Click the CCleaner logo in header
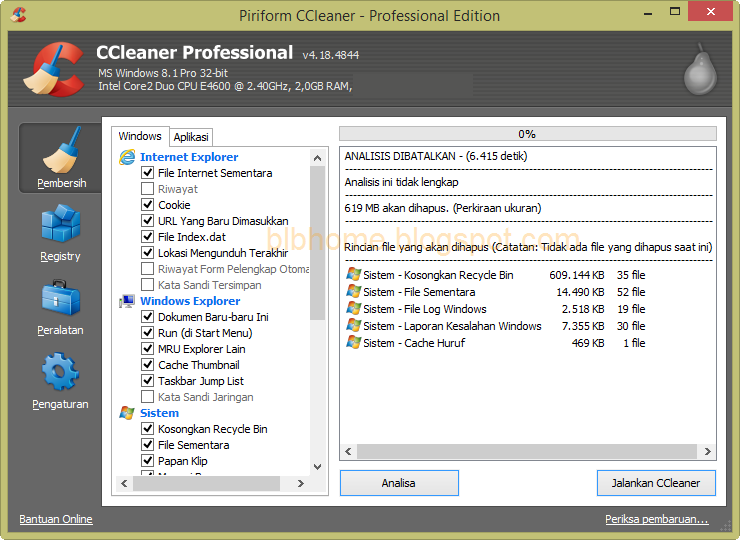The image size is (740, 540). click(53, 69)
